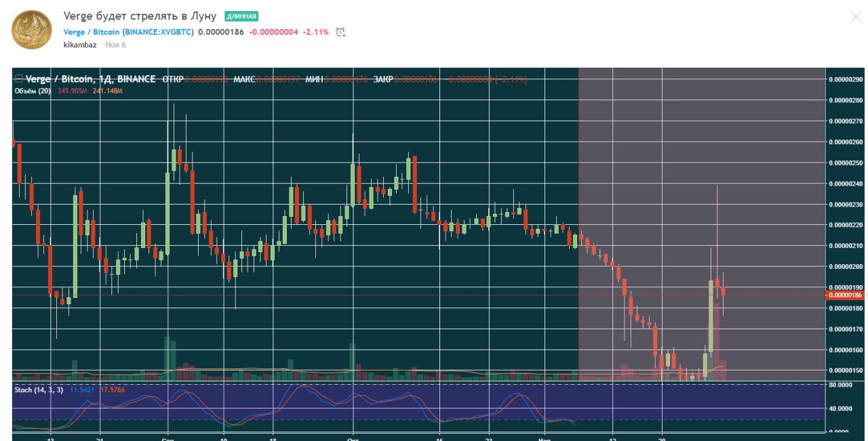Click the current price label 0.00000186 on the axis
The width and height of the screenshot is (868, 441).
[x=844, y=295]
